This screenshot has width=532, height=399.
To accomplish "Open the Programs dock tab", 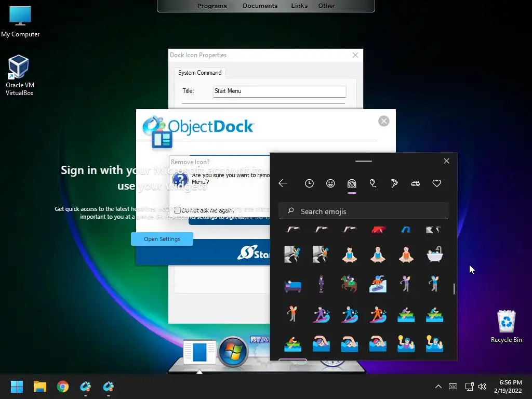I will pyautogui.click(x=212, y=6).
